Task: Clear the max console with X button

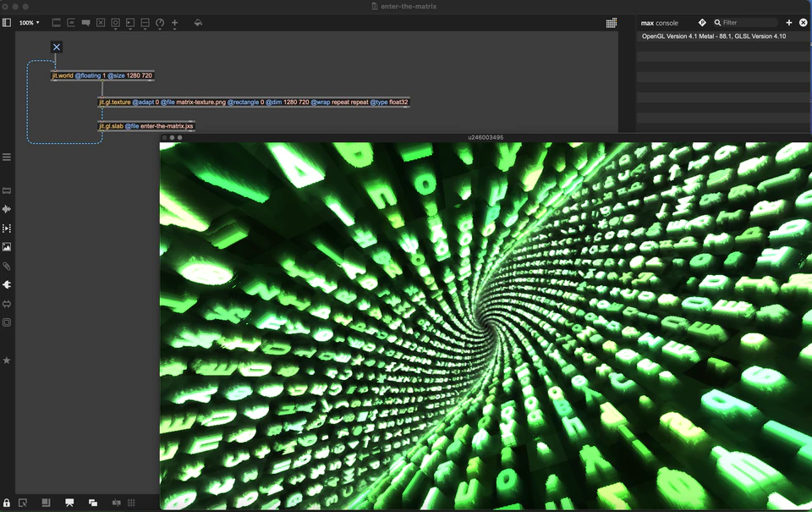Action: click(804, 22)
